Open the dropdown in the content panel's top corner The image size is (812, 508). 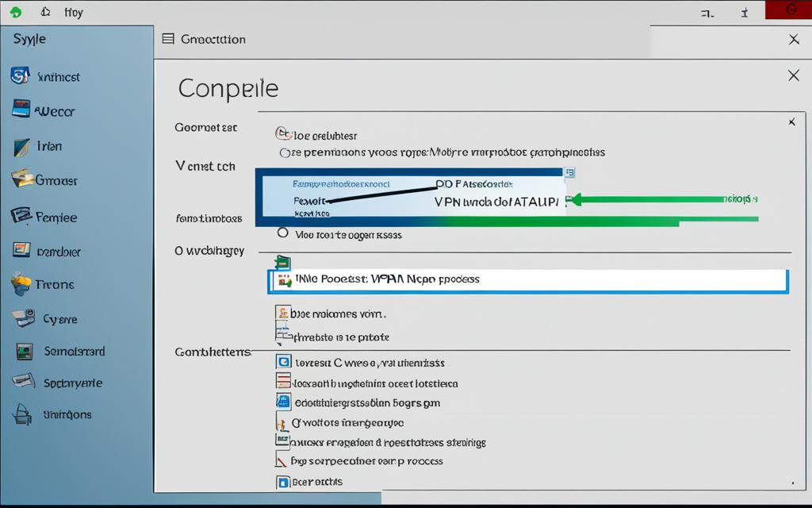point(791,122)
